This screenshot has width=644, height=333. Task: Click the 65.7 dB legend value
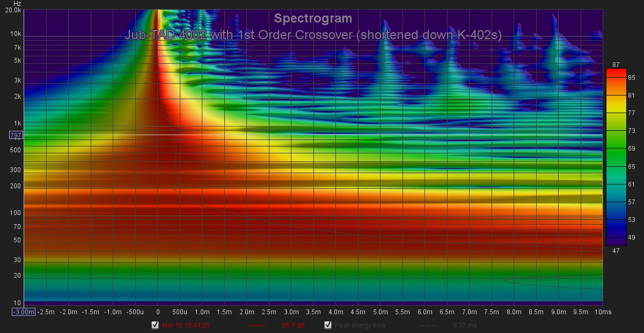(x=293, y=325)
